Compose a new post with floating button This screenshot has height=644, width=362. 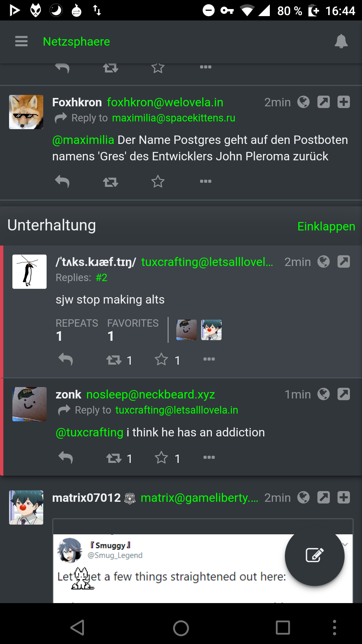315,556
